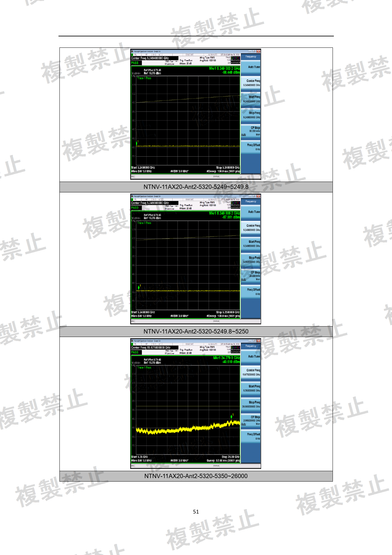Viewport: 392px width, 555px height.
Task: Select the Stop Freq 5.250000000 GHz softkey
Action: pos(251,260)
